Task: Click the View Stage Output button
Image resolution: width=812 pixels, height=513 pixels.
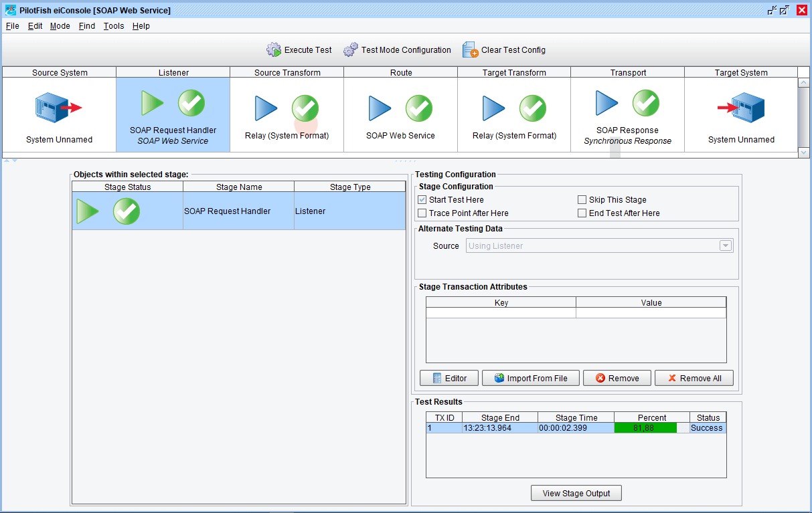Action: tap(576, 494)
